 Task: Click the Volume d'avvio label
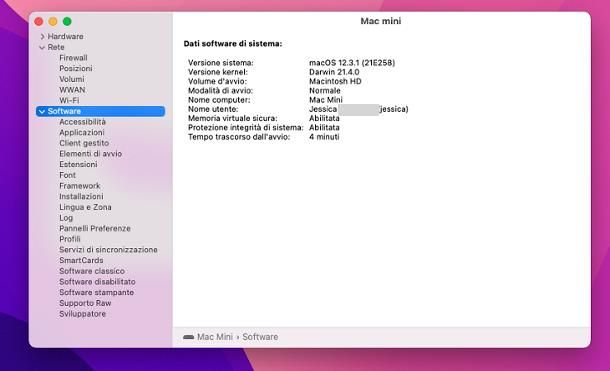[217, 81]
